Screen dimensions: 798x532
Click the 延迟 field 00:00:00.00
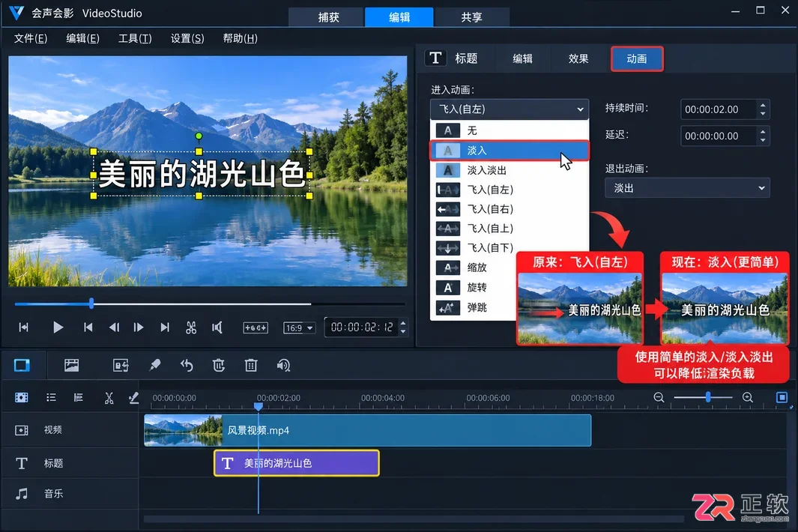(719, 136)
